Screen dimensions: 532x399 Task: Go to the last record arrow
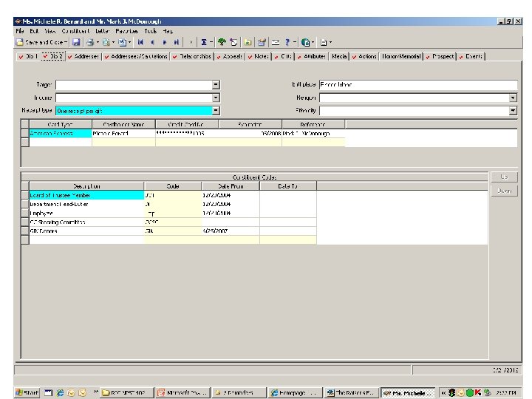click(x=176, y=42)
